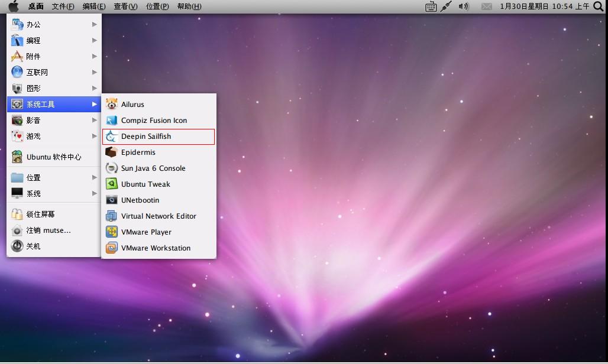Open the Spotlight search magnifier
This screenshot has height=364, width=608.
pyautogui.click(x=599, y=6)
